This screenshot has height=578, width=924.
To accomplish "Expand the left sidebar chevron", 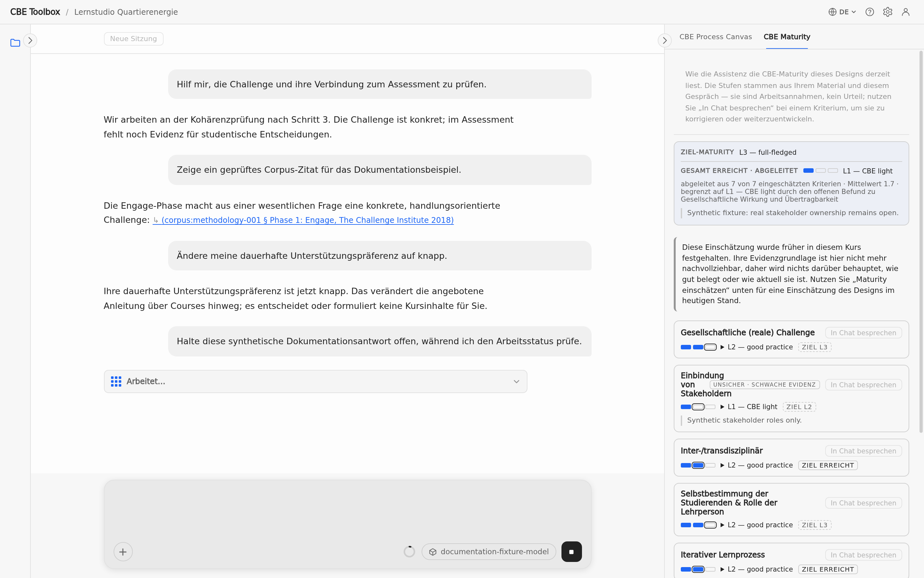I will pos(30,40).
